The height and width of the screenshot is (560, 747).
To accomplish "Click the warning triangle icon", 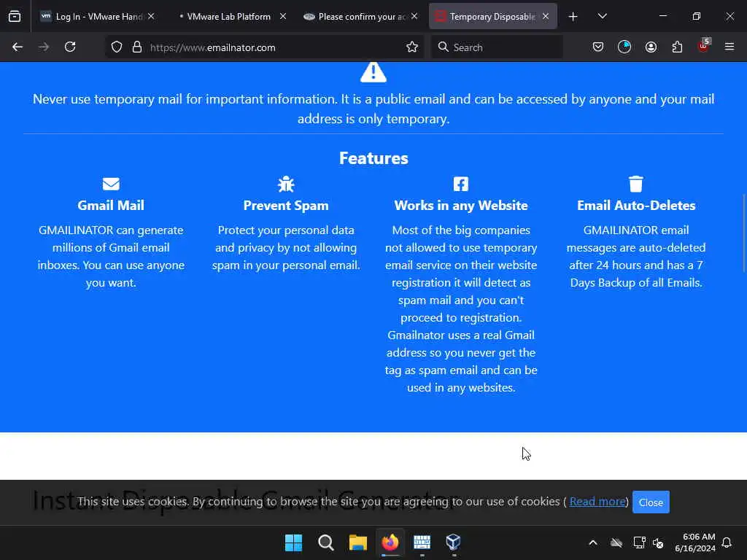I will [373, 72].
